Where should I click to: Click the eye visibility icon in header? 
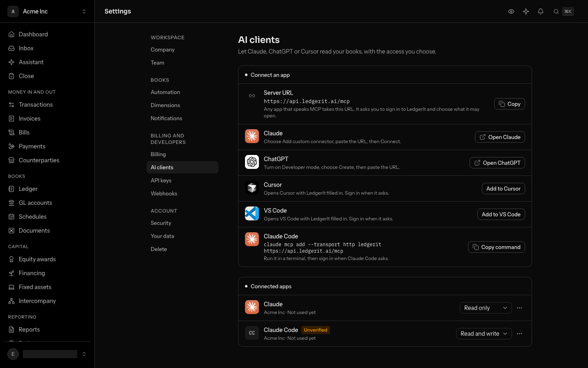(511, 11)
